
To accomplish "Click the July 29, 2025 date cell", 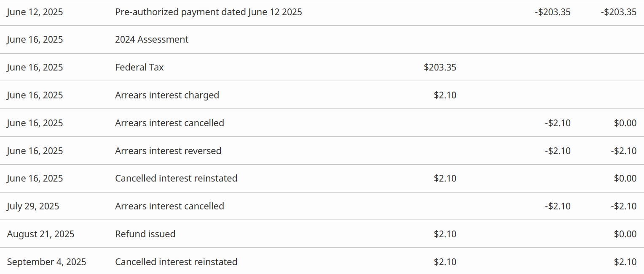I will point(33,206).
